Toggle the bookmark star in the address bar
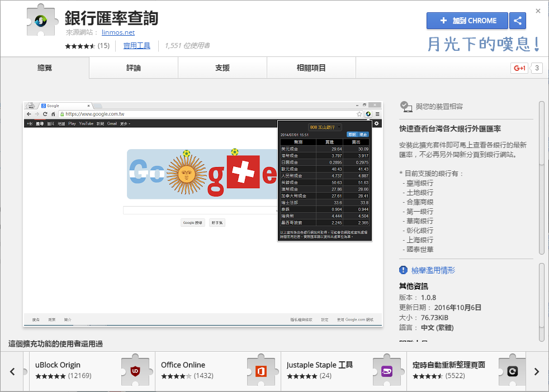This screenshot has width=549, height=392. [359, 114]
